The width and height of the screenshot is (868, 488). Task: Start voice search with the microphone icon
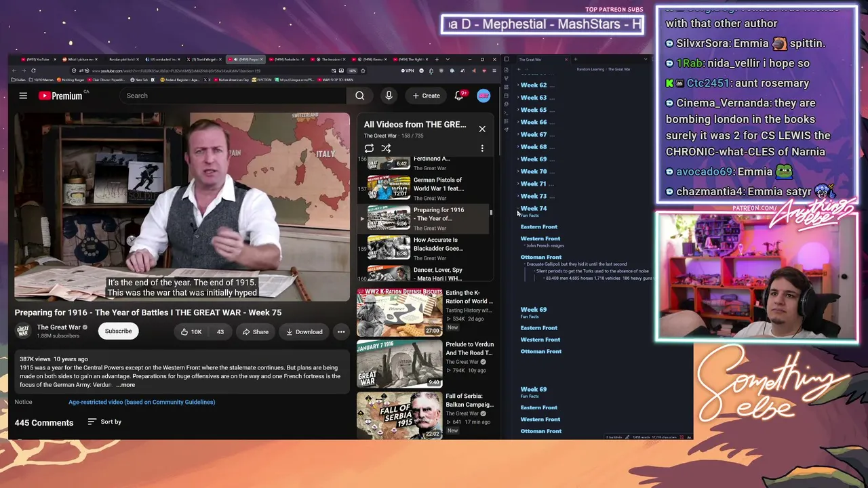[x=389, y=96]
